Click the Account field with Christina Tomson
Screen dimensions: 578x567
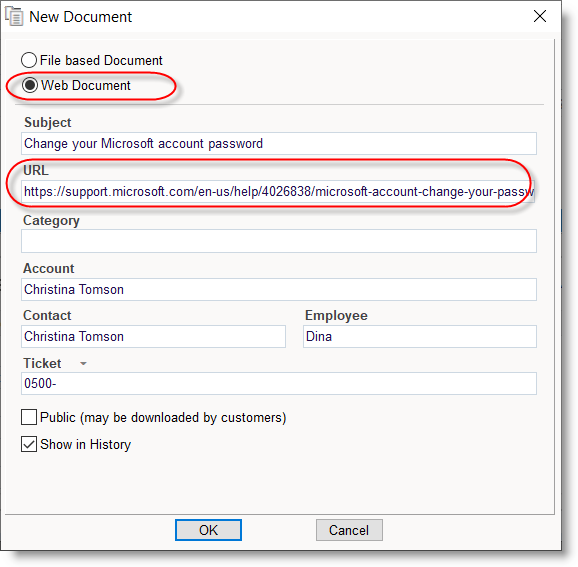(x=279, y=289)
